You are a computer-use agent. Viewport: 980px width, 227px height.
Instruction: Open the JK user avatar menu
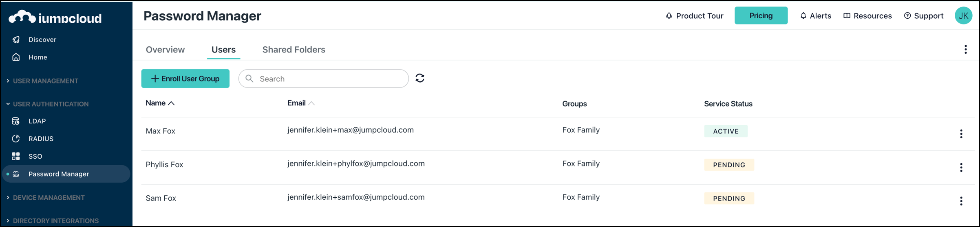click(963, 16)
